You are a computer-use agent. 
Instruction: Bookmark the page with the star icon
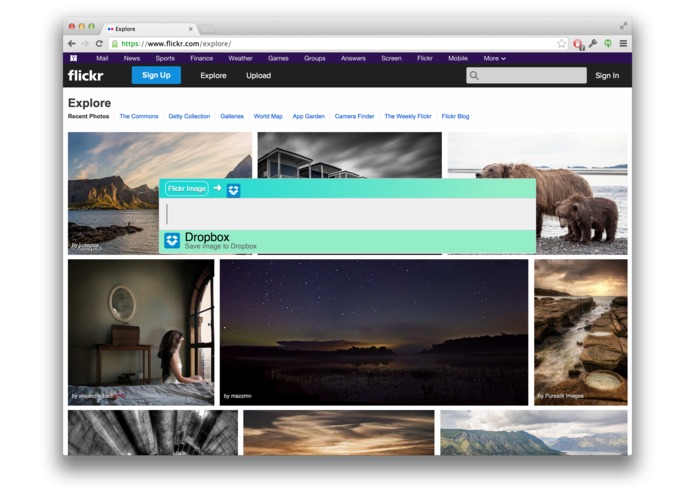point(562,43)
